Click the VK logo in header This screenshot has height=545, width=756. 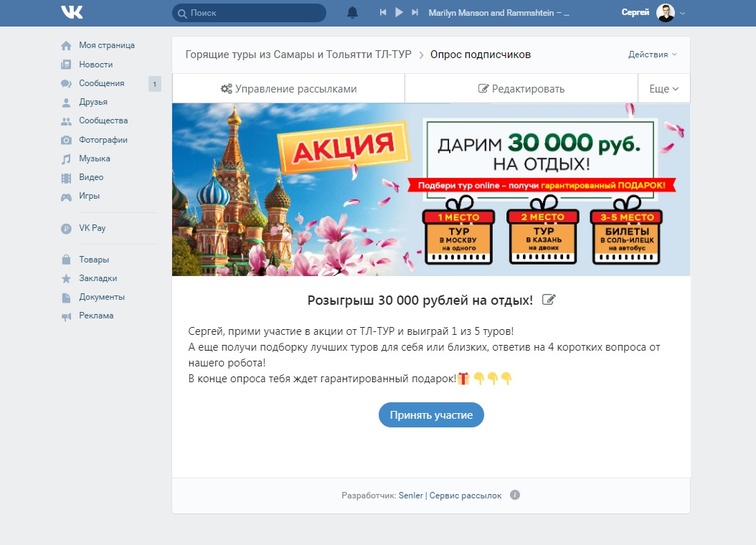click(x=72, y=13)
